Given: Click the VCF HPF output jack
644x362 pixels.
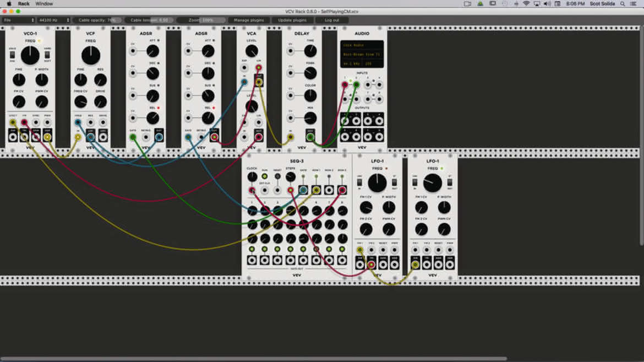Looking at the screenshot, I should (x=103, y=137).
